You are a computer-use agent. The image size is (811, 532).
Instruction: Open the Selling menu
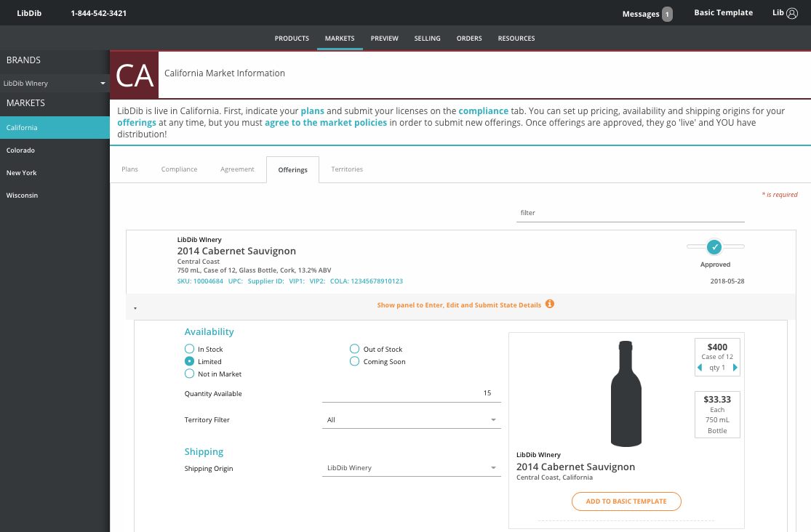427,39
